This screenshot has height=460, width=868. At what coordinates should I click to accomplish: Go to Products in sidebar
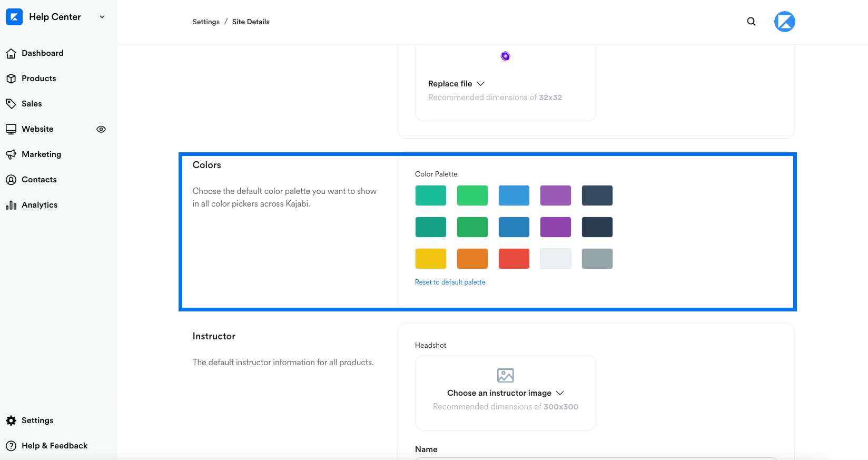tap(38, 79)
